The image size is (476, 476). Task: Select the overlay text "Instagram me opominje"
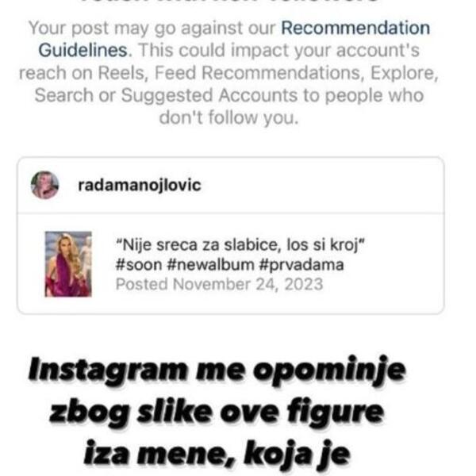click(x=217, y=371)
